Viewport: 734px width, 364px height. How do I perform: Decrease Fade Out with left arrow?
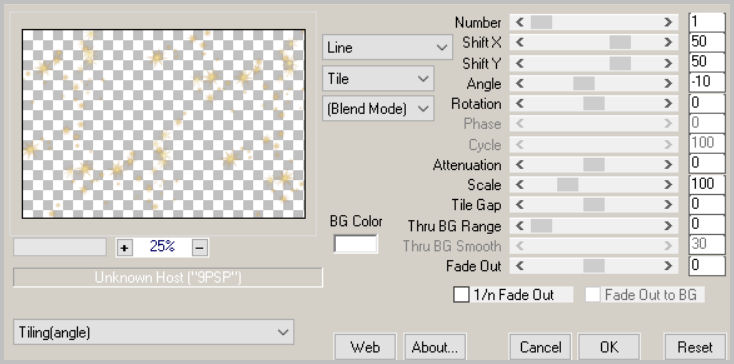coord(520,266)
